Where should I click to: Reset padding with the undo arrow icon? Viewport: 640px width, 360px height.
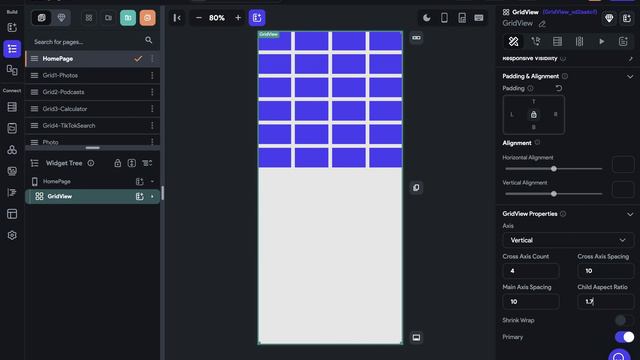(559, 88)
